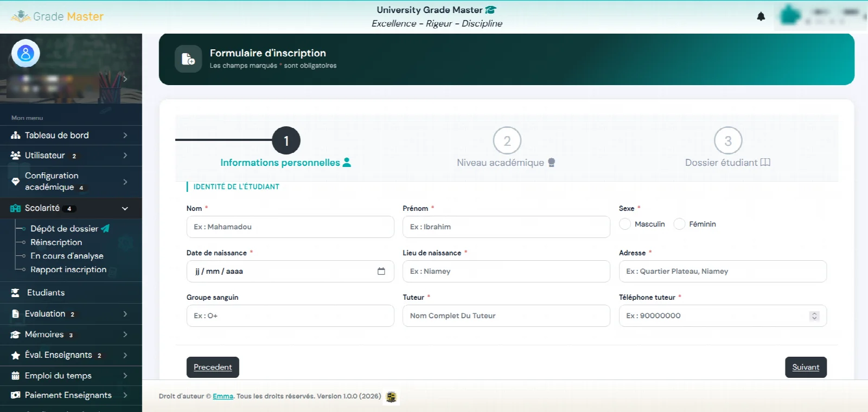Click the Suivant button
Viewport: 868px width, 412px height.
tap(806, 367)
